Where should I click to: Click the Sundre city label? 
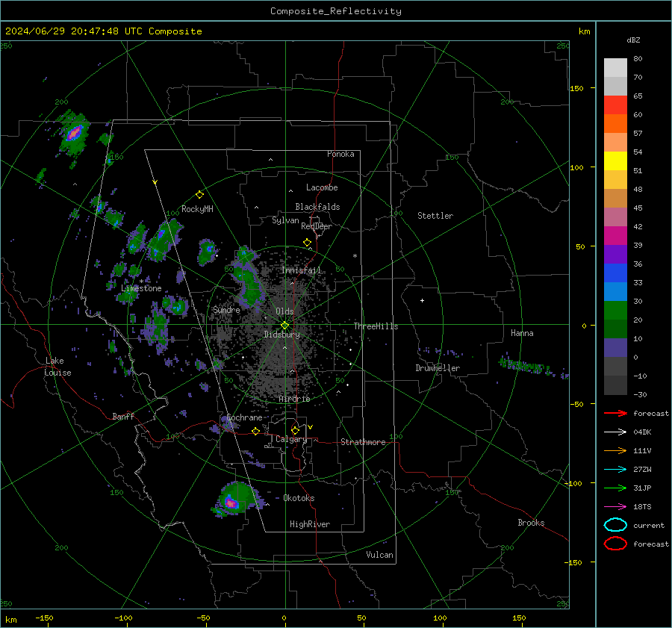pyautogui.click(x=226, y=309)
